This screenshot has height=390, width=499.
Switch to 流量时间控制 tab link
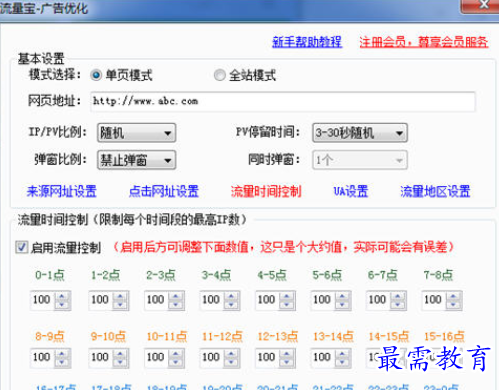[x=266, y=191]
